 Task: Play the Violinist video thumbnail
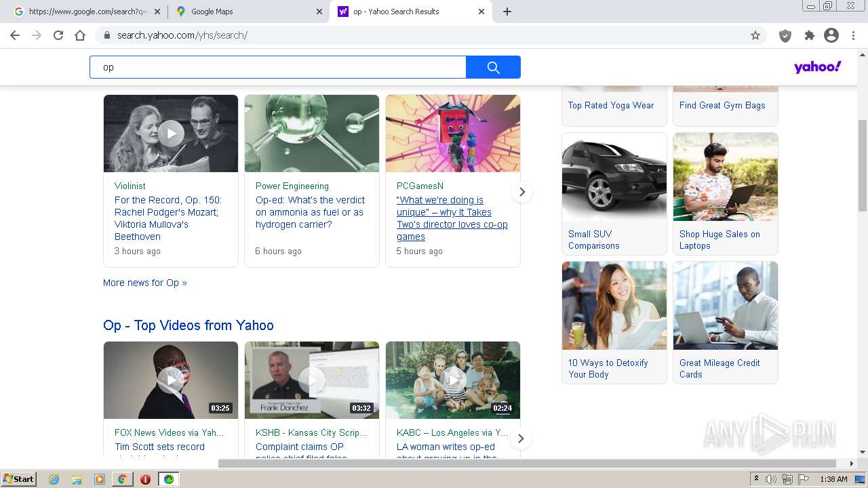click(x=171, y=134)
